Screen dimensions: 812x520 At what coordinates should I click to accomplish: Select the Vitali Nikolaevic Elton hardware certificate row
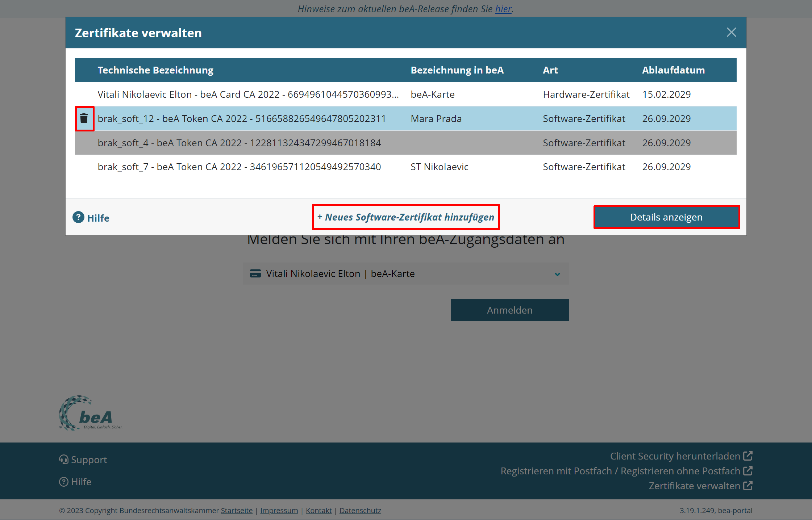248,95
